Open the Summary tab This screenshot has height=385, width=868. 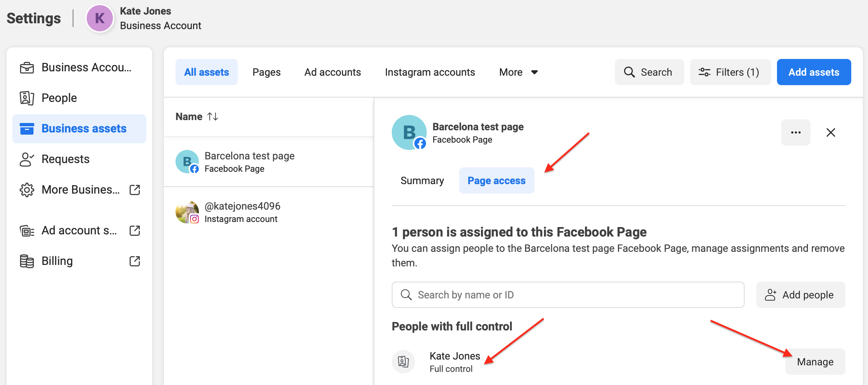(x=422, y=180)
